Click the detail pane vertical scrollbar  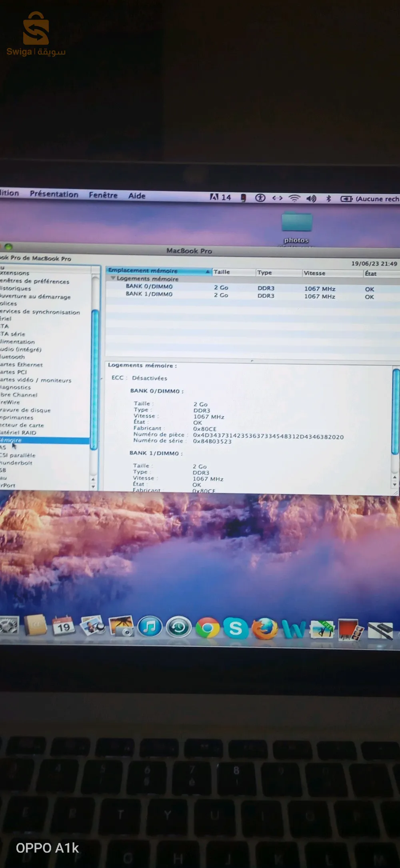(396, 412)
